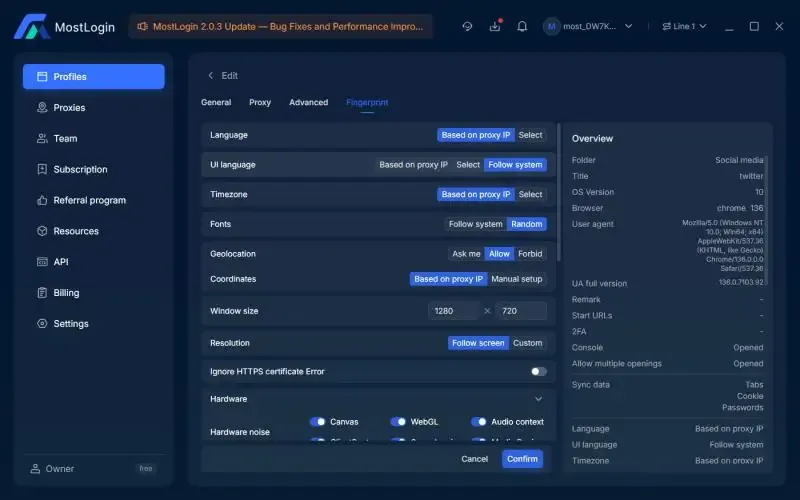Set Fonts to Random

(x=527, y=224)
